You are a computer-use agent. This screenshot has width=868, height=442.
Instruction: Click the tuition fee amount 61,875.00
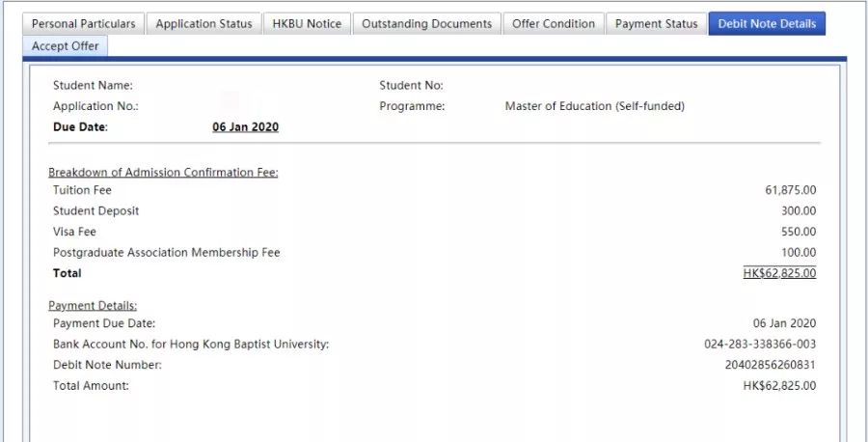790,190
